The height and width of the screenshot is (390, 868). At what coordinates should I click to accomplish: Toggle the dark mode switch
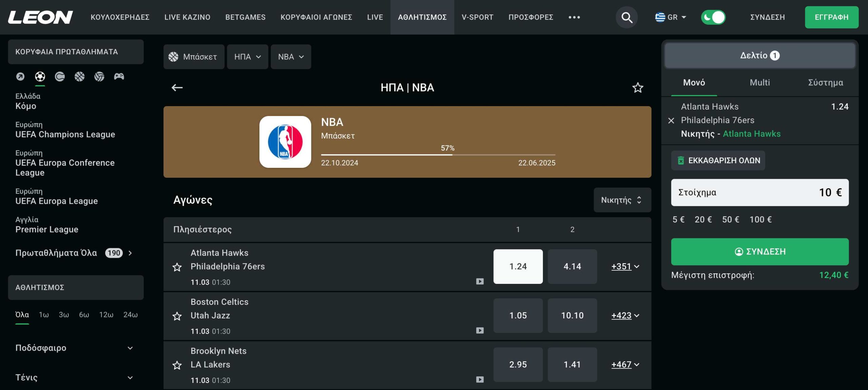(713, 17)
